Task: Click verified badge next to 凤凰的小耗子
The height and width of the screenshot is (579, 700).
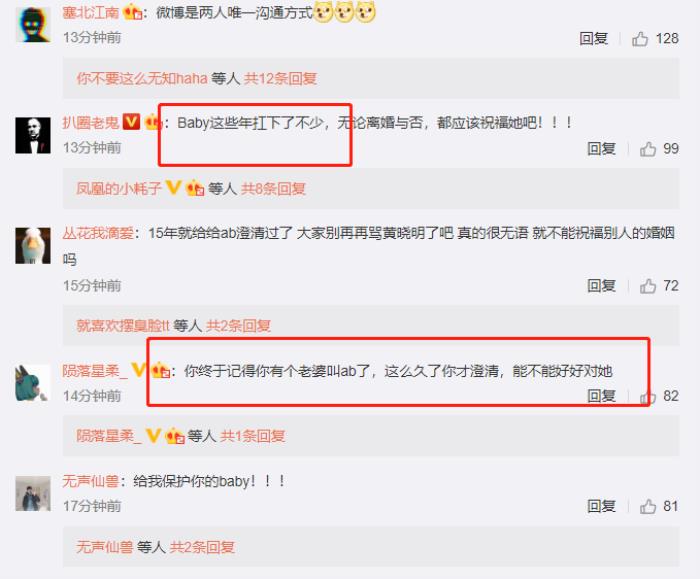Action: point(174,188)
